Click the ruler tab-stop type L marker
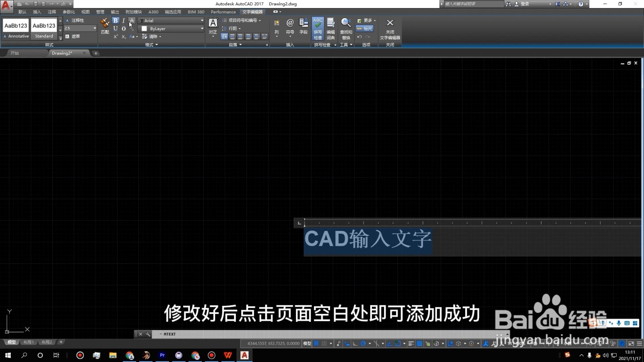The image size is (644, 362). (299, 223)
